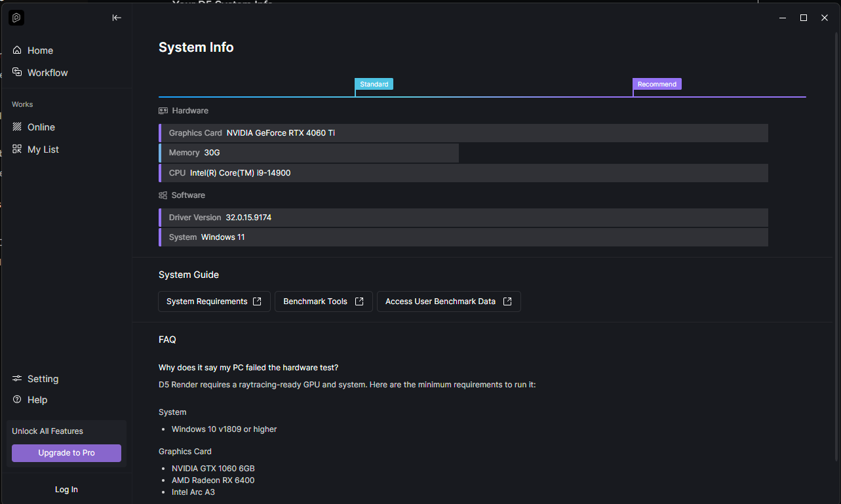Click the Home house icon
Image resolution: width=841 pixels, height=504 pixels.
(x=17, y=50)
